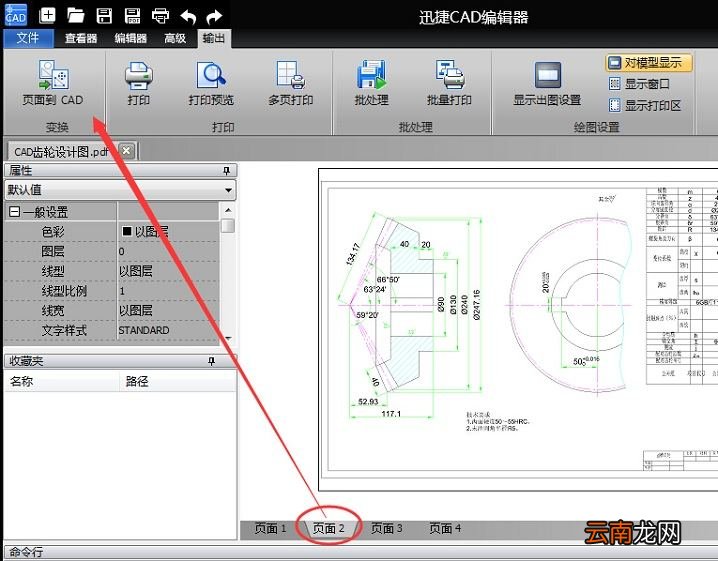Viewport: 718px width, 561px height.
Task: Click the properties scrollbar up arrow
Action: (x=228, y=210)
